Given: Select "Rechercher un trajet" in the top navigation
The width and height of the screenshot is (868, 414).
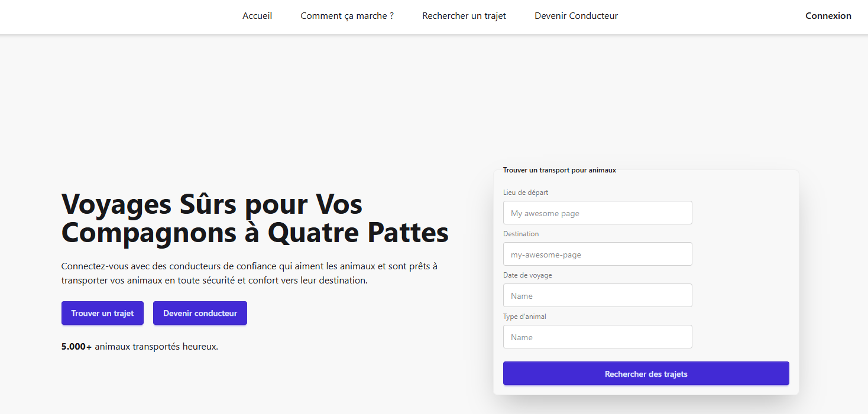Looking at the screenshot, I should [464, 16].
